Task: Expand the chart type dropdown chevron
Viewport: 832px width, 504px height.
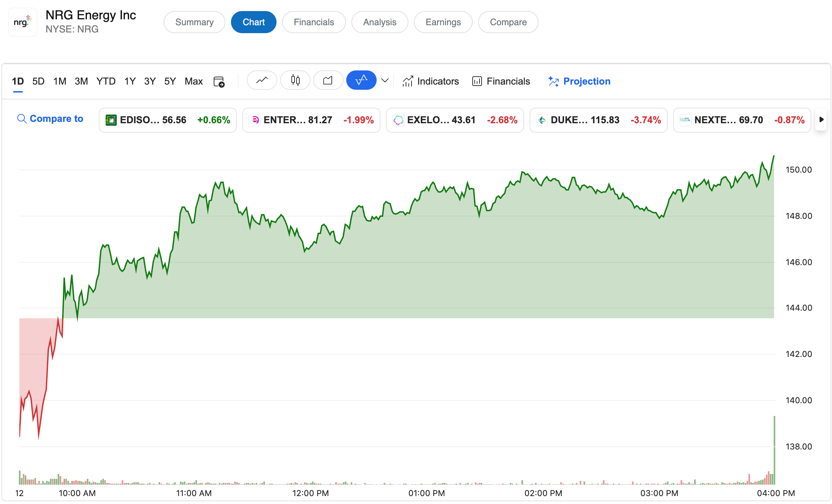Action: point(385,81)
